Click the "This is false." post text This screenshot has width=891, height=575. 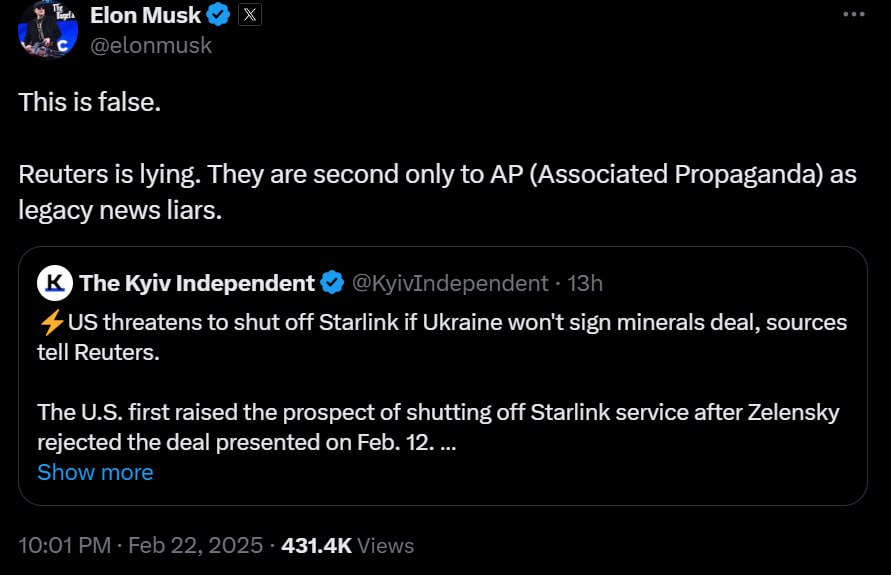(89, 102)
